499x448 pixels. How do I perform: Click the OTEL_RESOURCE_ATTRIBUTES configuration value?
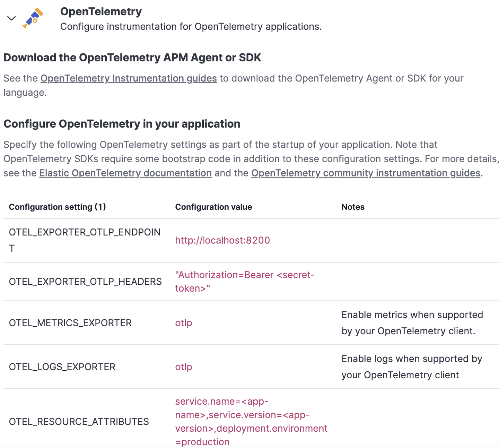coord(251,421)
